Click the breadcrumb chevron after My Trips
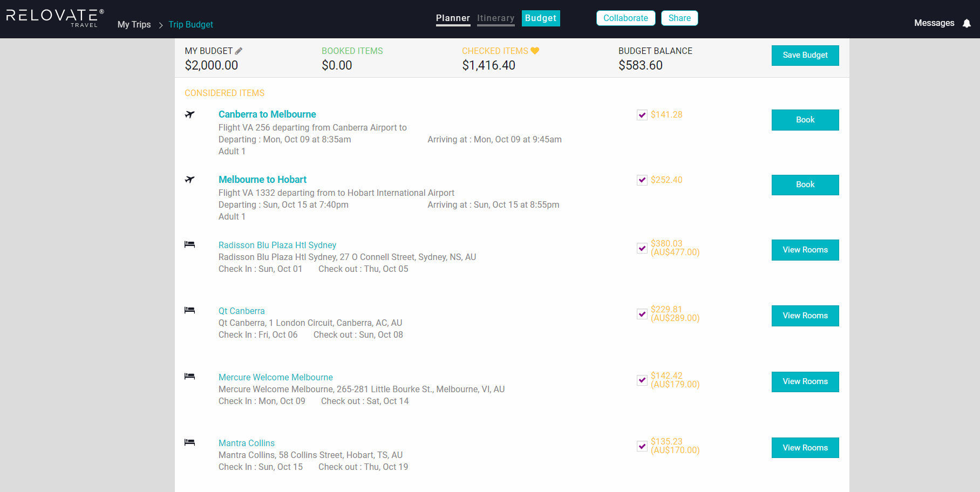Image resolution: width=980 pixels, height=492 pixels. click(160, 25)
